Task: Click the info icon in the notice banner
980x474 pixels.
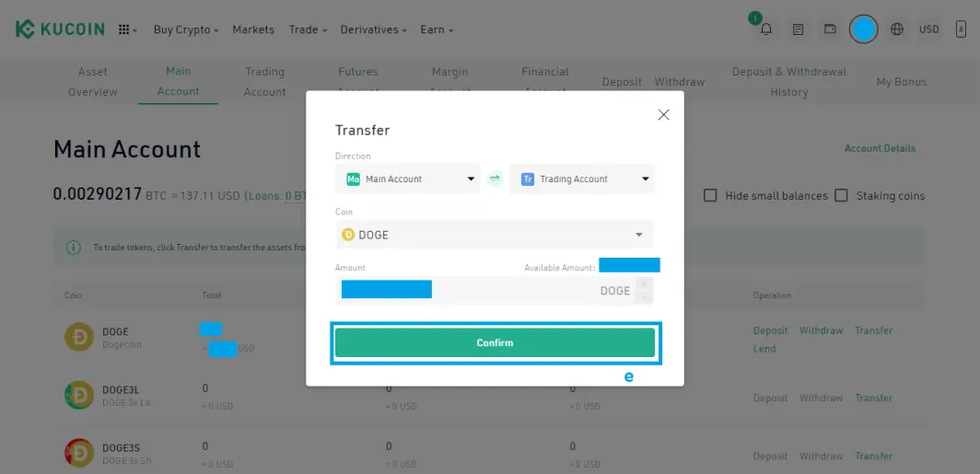Action: coord(73,248)
